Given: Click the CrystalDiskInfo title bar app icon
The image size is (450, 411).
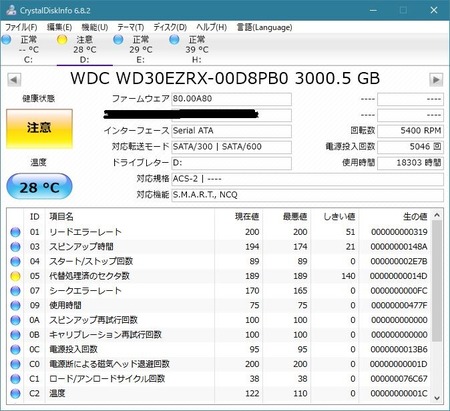Looking at the screenshot, I should tap(11, 10).
